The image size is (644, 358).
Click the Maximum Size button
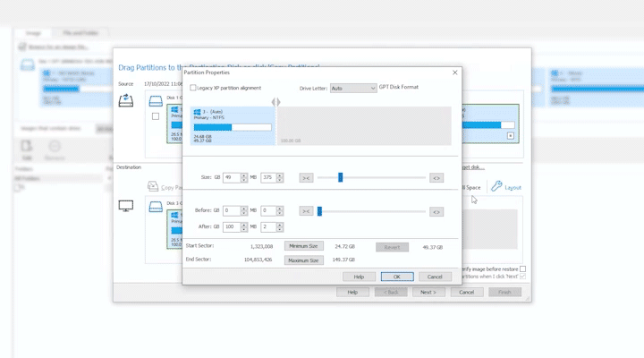[x=303, y=260]
